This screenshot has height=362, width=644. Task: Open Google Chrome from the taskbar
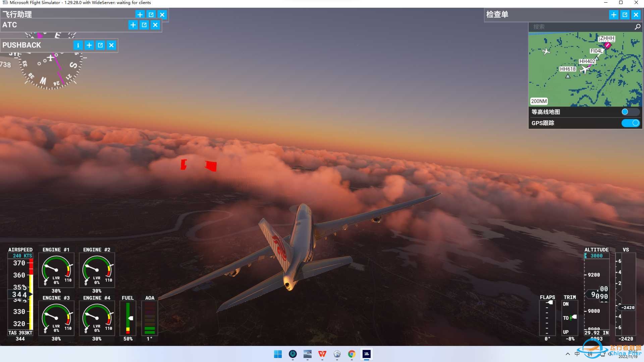pos(352,354)
